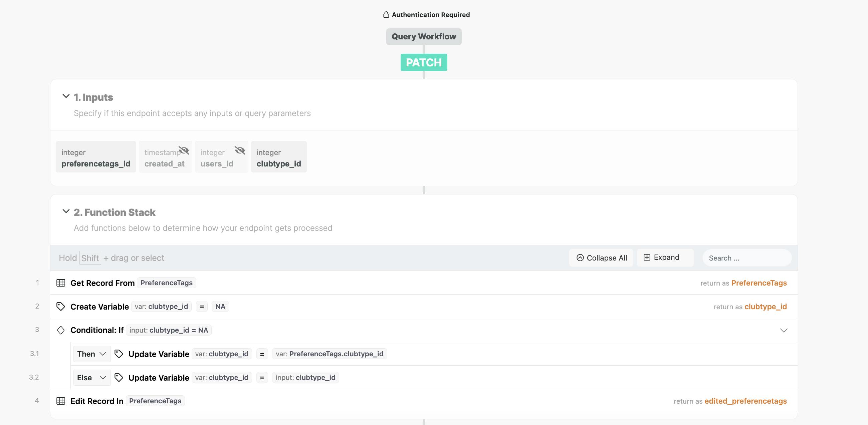Click the tag icon in the Then row
868x425 pixels.
pyautogui.click(x=119, y=354)
